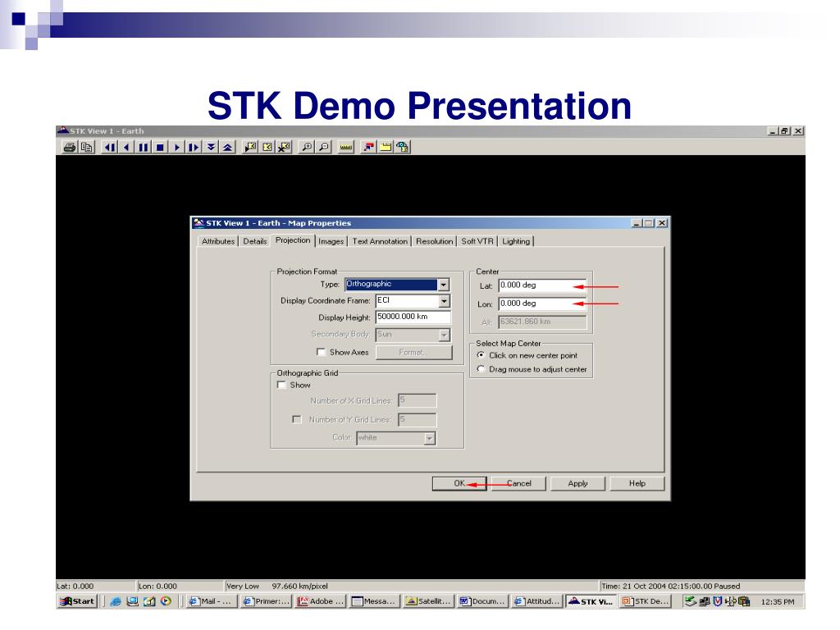
Task: Click the Stop/reset animation square button
Action: point(160,147)
